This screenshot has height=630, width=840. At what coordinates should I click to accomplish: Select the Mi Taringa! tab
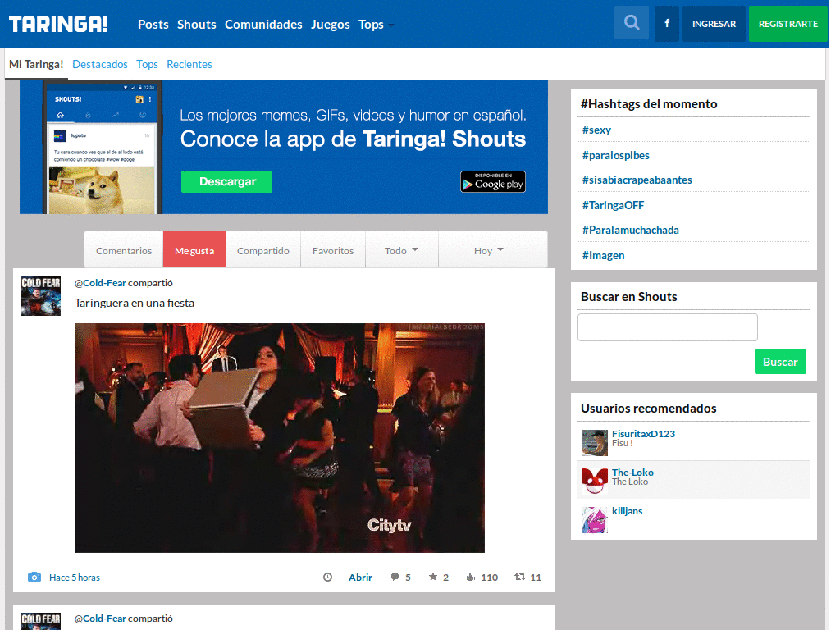tap(36, 64)
